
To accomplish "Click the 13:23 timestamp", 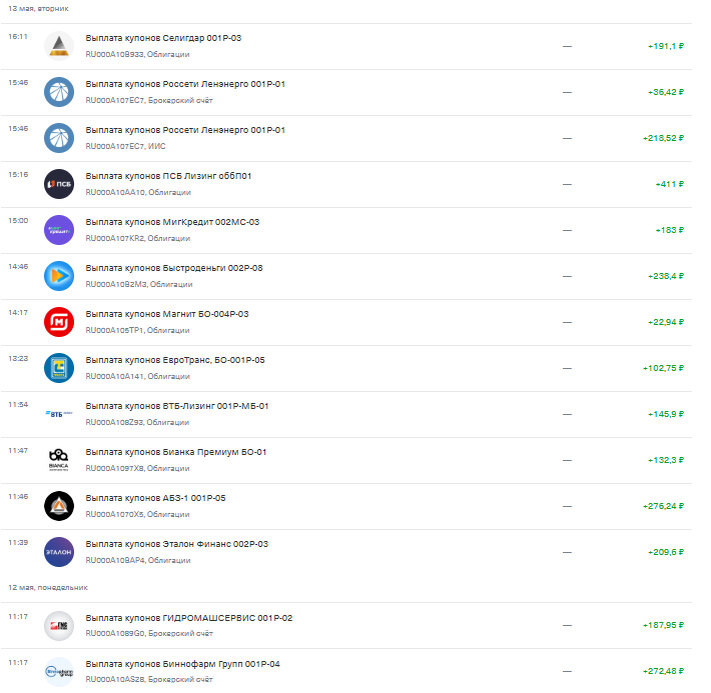I will coord(18,359).
